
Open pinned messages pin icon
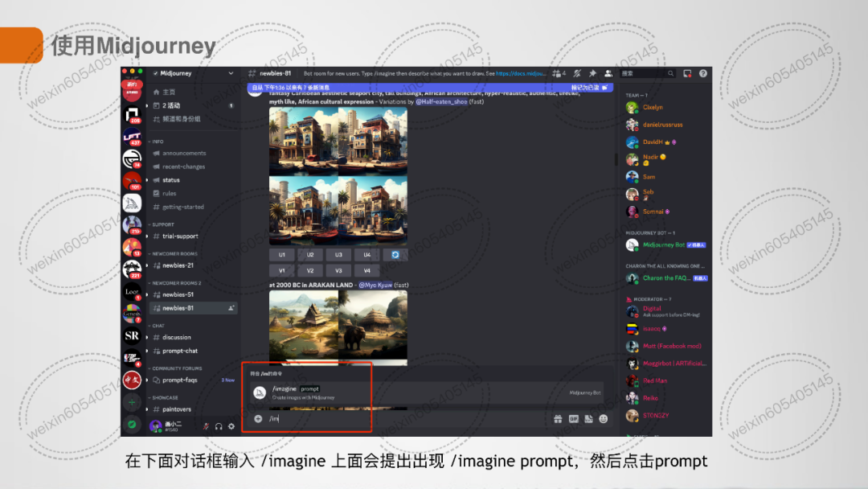coord(592,73)
